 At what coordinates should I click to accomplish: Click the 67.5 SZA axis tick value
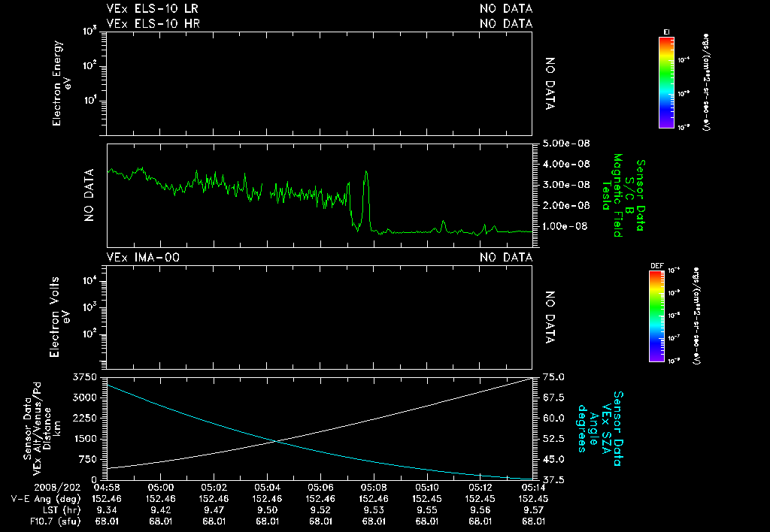pos(553,397)
